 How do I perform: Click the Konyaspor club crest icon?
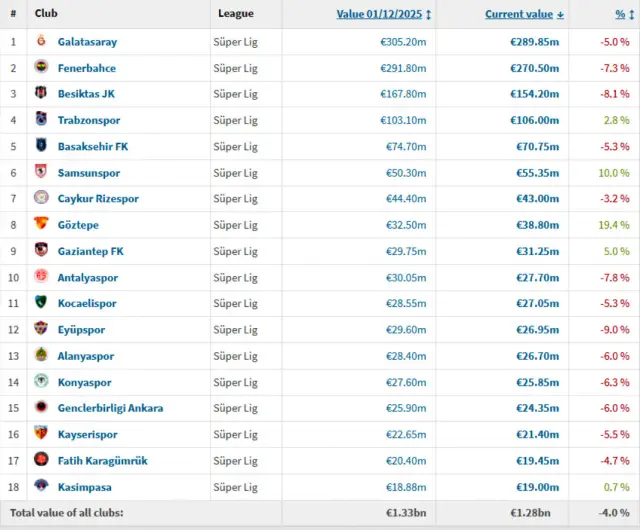pyautogui.click(x=41, y=382)
